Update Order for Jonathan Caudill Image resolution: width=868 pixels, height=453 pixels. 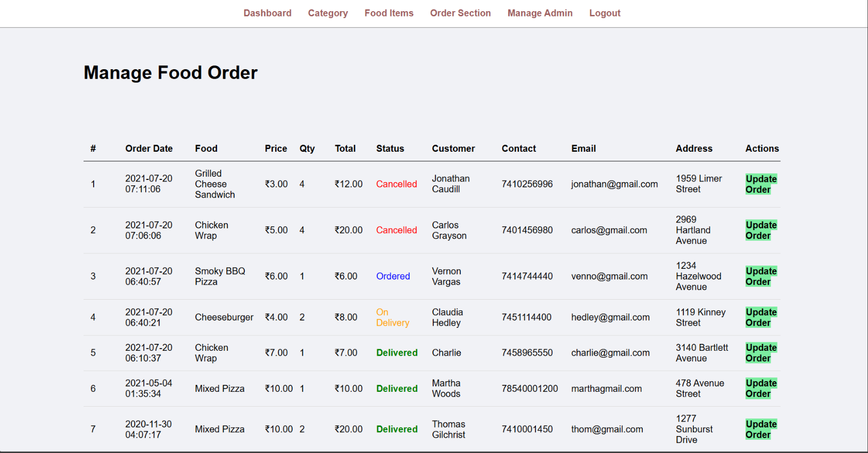[761, 184]
